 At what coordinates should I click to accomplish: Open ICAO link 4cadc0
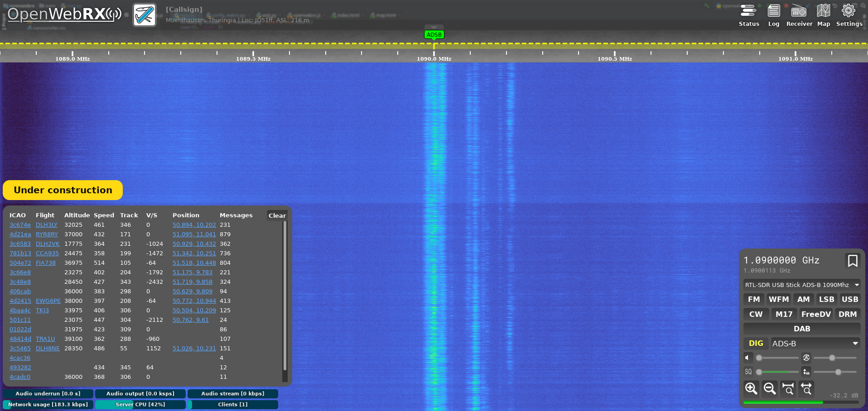coord(20,377)
